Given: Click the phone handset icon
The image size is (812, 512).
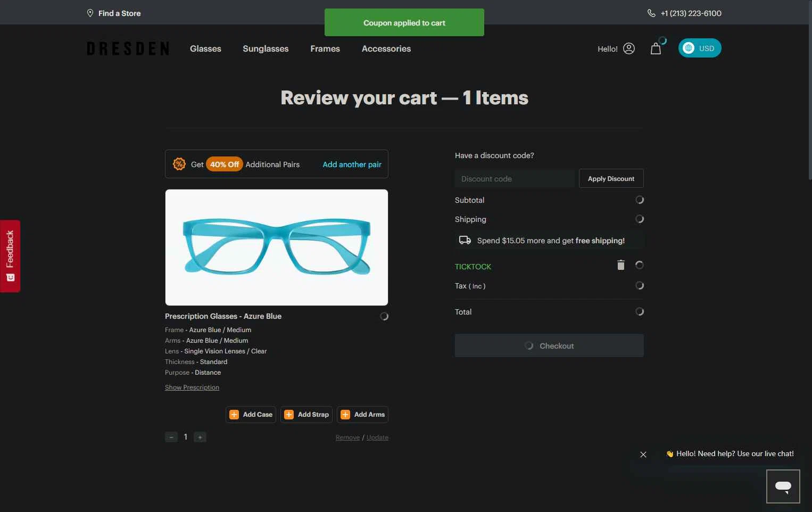Looking at the screenshot, I should pos(651,13).
